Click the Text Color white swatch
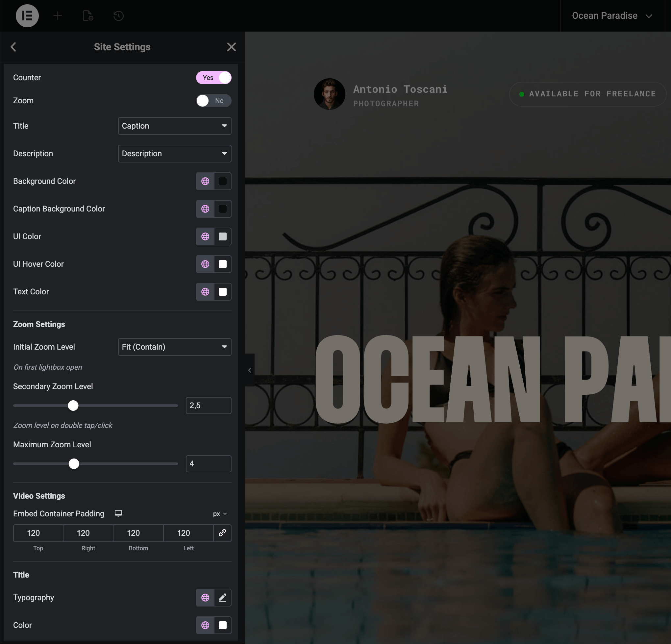671x644 pixels. pos(223,292)
